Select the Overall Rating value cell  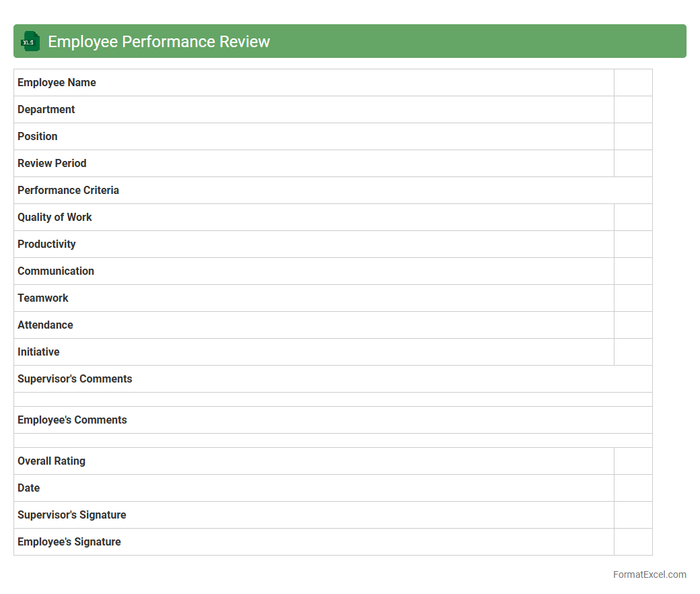(x=633, y=461)
